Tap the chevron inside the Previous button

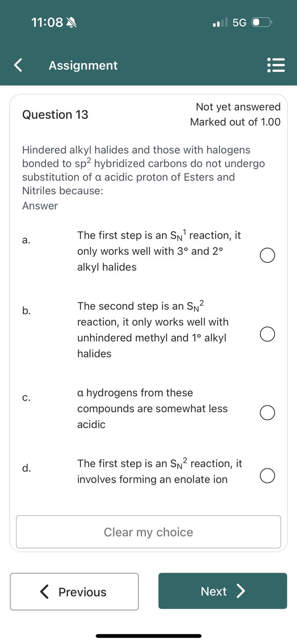tap(44, 592)
